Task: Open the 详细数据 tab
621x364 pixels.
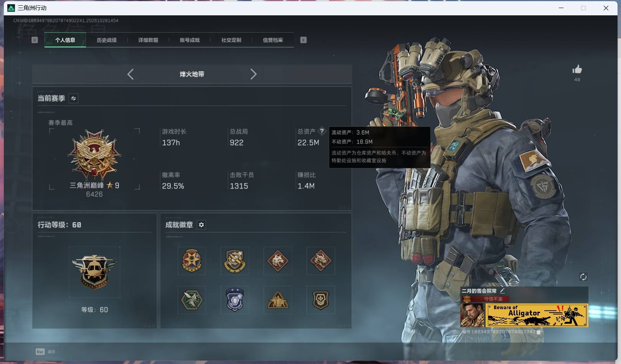Action: (148, 40)
